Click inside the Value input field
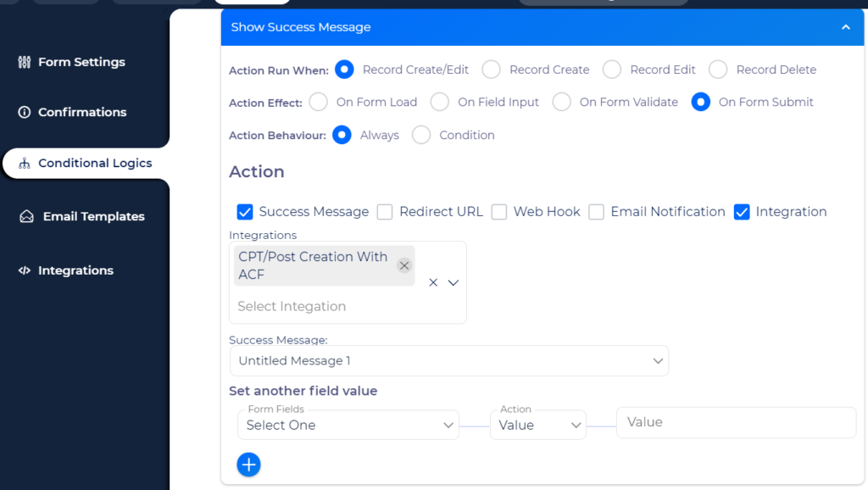 click(x=736, y=422)
